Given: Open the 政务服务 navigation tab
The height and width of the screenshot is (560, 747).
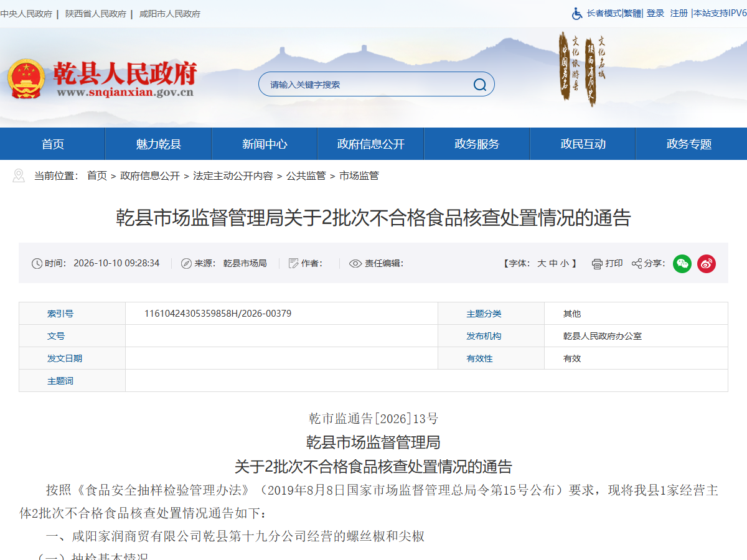Looking at the screenshot, I should (477, 144).
